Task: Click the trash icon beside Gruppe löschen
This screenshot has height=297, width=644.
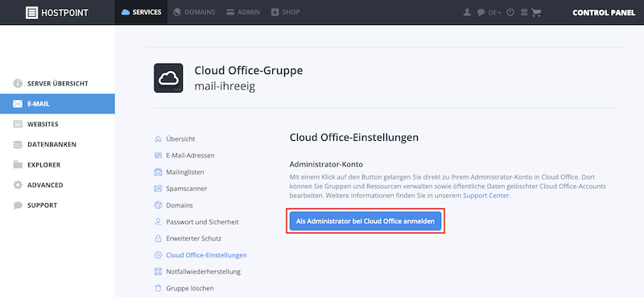Action: [158, 288]
